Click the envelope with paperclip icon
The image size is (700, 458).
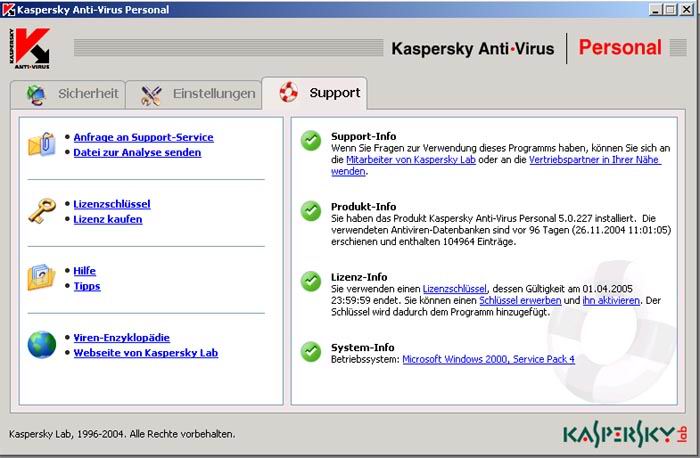click(42, 144)
